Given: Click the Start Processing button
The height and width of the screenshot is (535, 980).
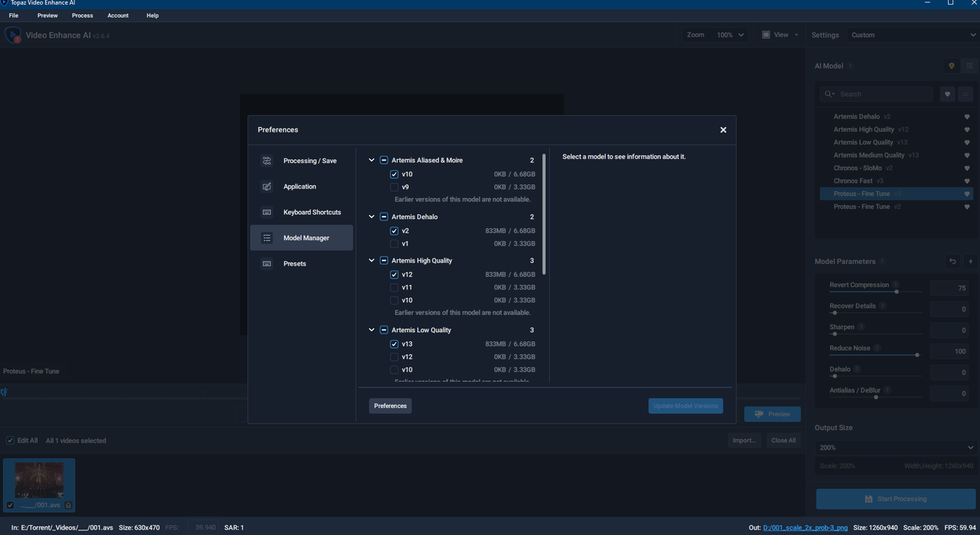Looking at the screenshot, I should pos(895,499).
